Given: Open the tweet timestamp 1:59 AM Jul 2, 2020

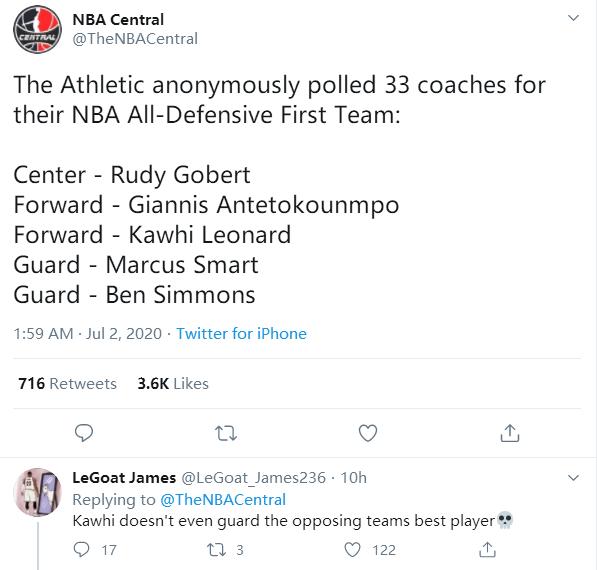Looking at the screenshot, I should (x=88, y=334).
